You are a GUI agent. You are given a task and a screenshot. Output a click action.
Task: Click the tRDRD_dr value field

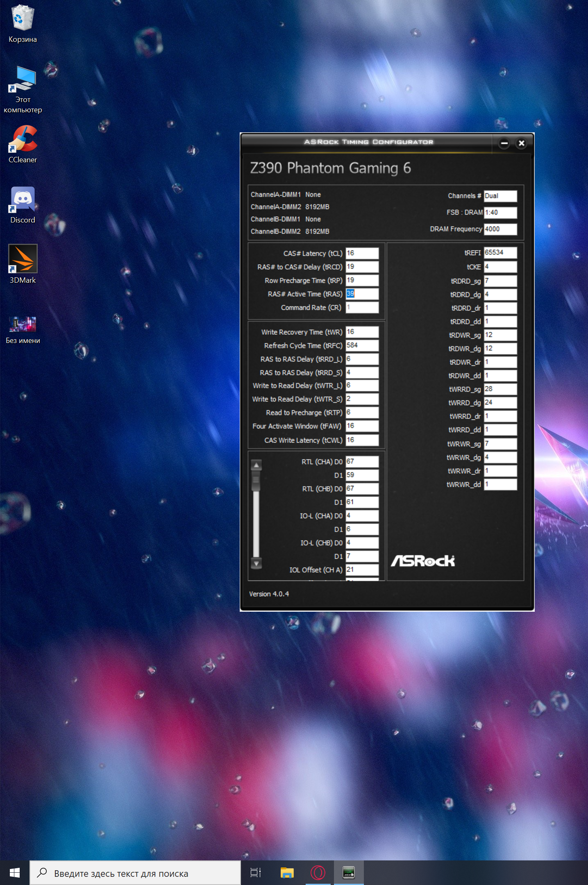(500, 308)
